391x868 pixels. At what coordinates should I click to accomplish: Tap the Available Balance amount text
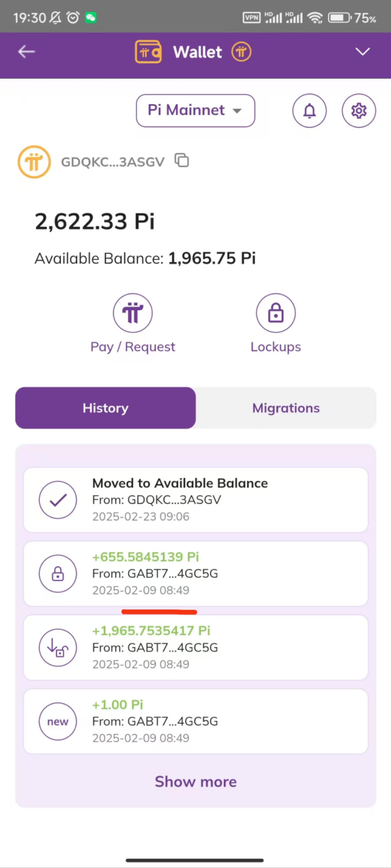212,258
